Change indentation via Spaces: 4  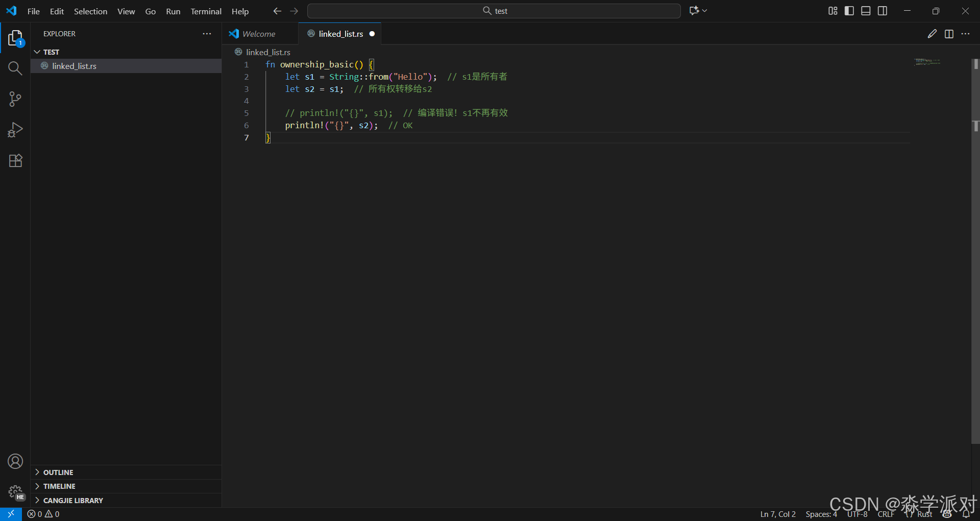click(x=821, y=514)
